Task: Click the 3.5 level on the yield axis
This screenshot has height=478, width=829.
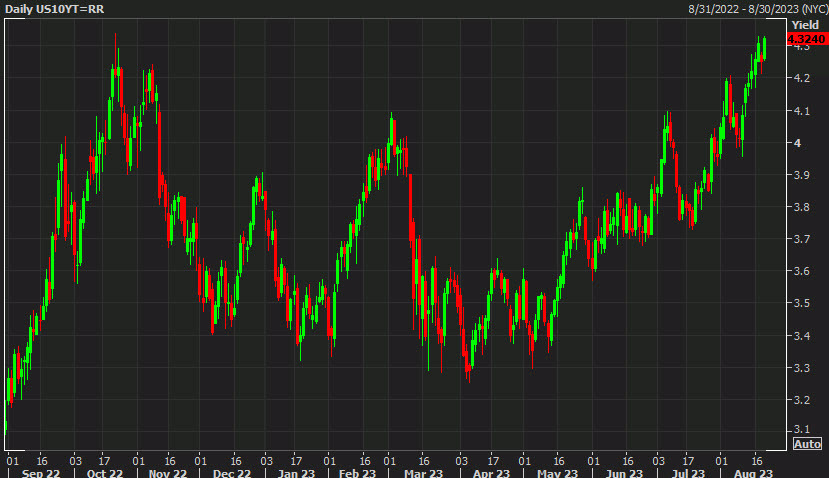Action: [801, 303]
